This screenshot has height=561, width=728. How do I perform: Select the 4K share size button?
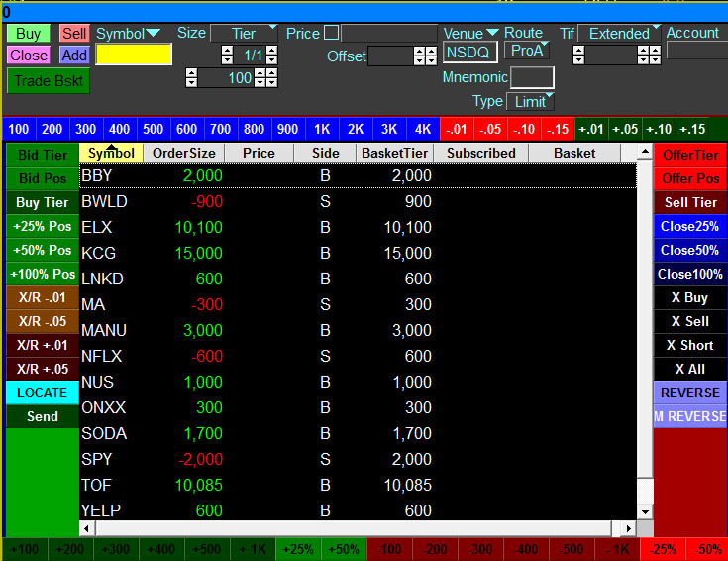(423, 129)
